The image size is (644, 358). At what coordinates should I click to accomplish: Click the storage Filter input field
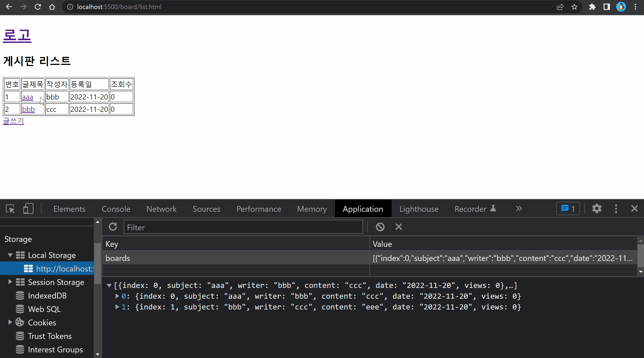pos(243,227)
